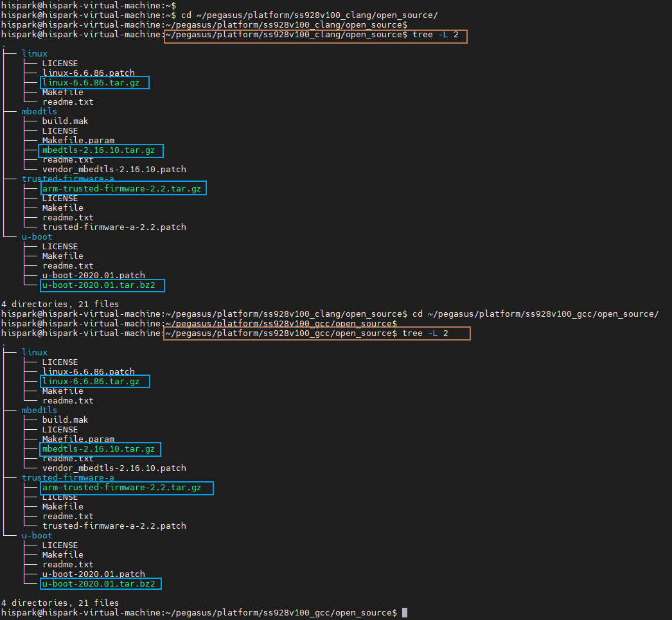Select the trusted-firmware-a directory in the gcc listing
Image resolution: width=672 pixels, height=620 pixels.
68,478
